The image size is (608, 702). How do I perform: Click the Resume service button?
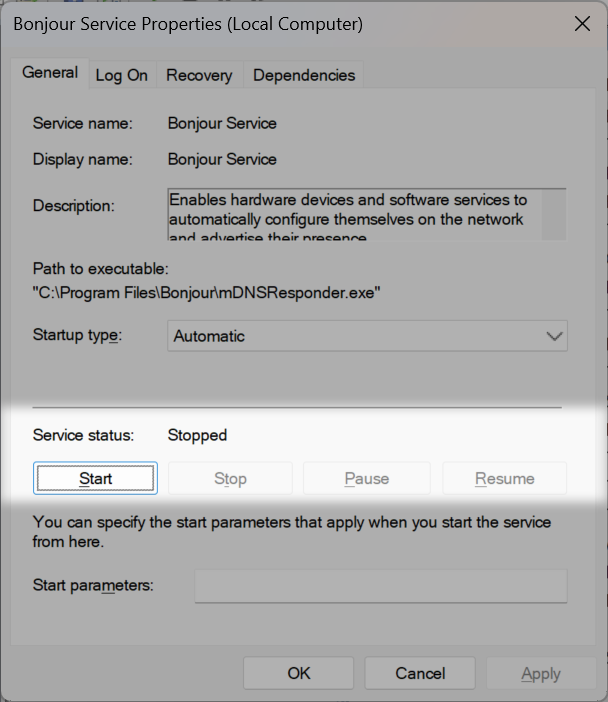[x=504, y=479]
